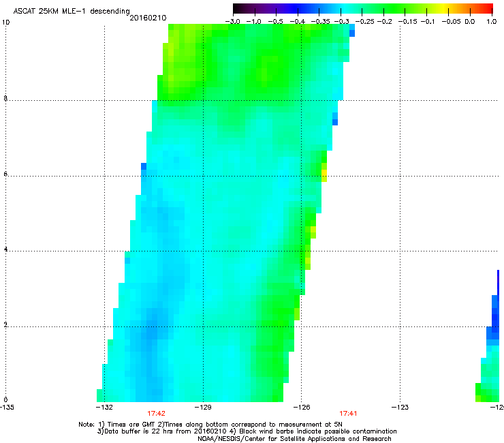Screen dimensions: 504x443
Task: Click the colorbar value -0.35
Action: point(321,22)
